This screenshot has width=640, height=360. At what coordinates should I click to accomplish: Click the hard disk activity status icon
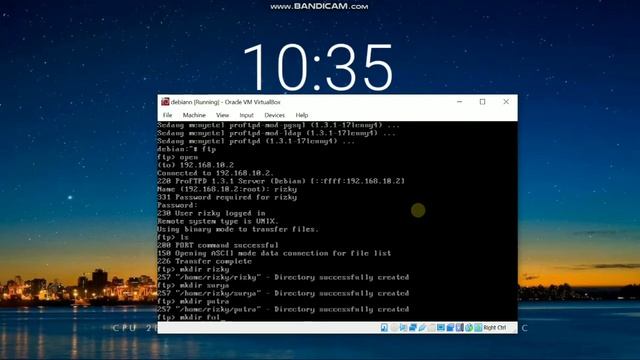click(384, 327)
